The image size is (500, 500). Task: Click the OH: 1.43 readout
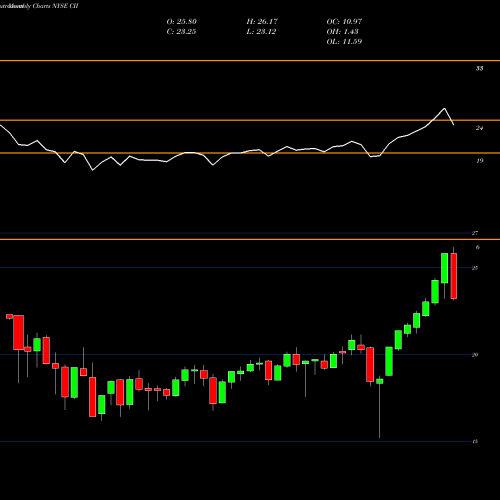[343, 32]
